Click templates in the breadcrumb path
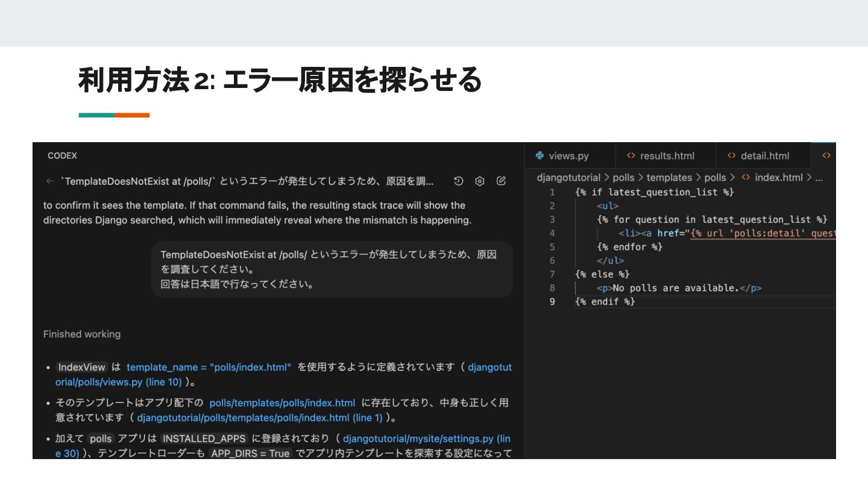This screenshot has height=488, width=868. [669, 178]
